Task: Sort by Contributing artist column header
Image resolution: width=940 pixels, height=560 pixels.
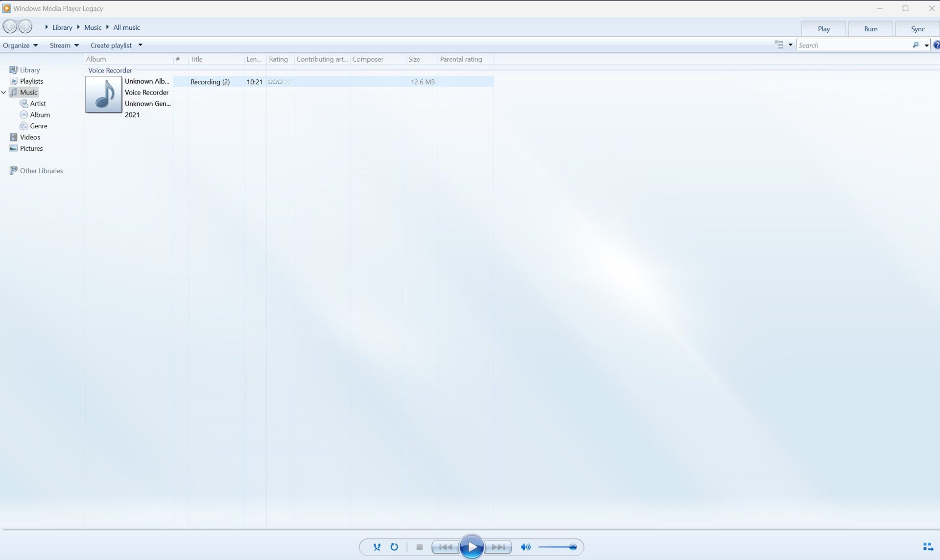Action: coord(322,59)
